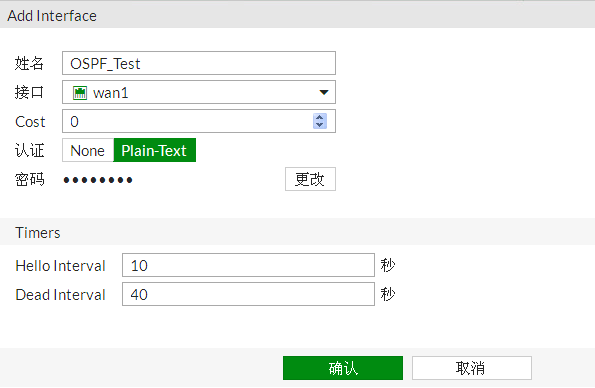The width and height of the screenshot is (595, 388).
Task: Edit the Hello Interval field showing 10
Action: (x=248, y=265)
